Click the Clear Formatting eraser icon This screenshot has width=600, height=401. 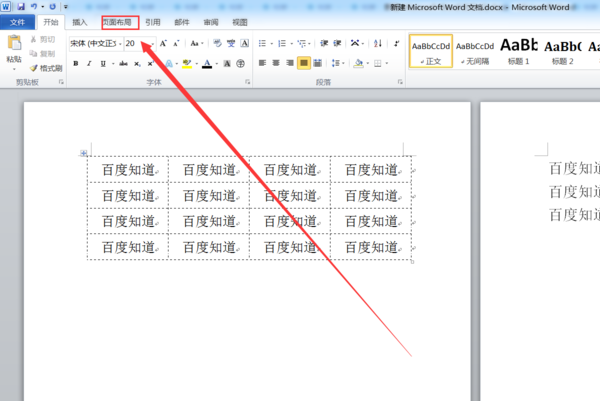(x=217, y=43)
